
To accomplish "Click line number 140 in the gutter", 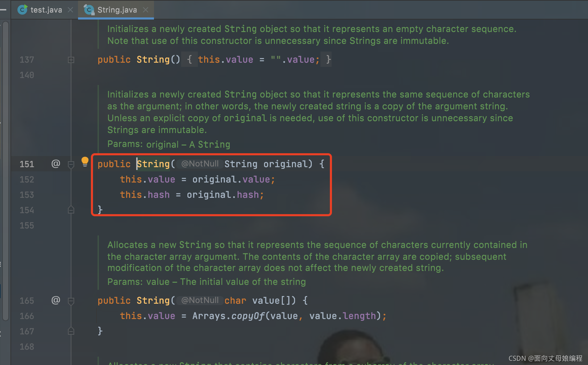I will tap(27, 75).
